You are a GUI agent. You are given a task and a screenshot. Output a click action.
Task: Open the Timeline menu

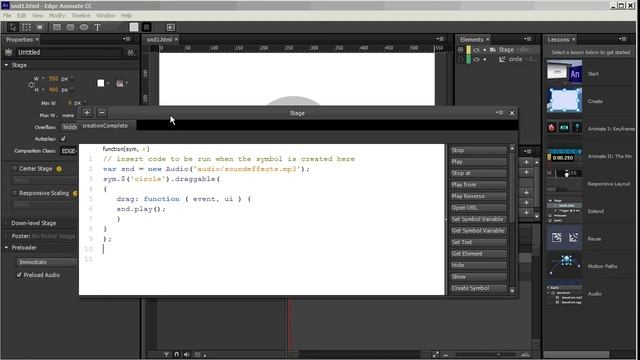coord(80,16)
